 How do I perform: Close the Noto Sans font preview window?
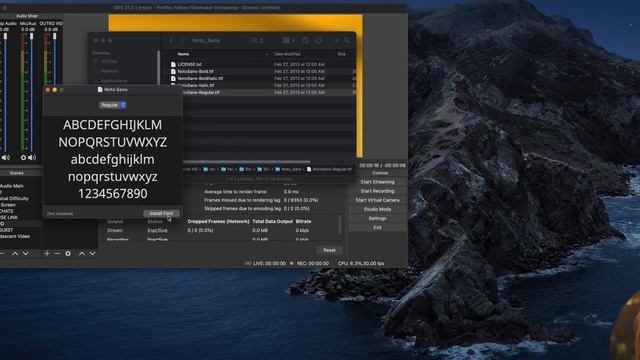[48, 90]
